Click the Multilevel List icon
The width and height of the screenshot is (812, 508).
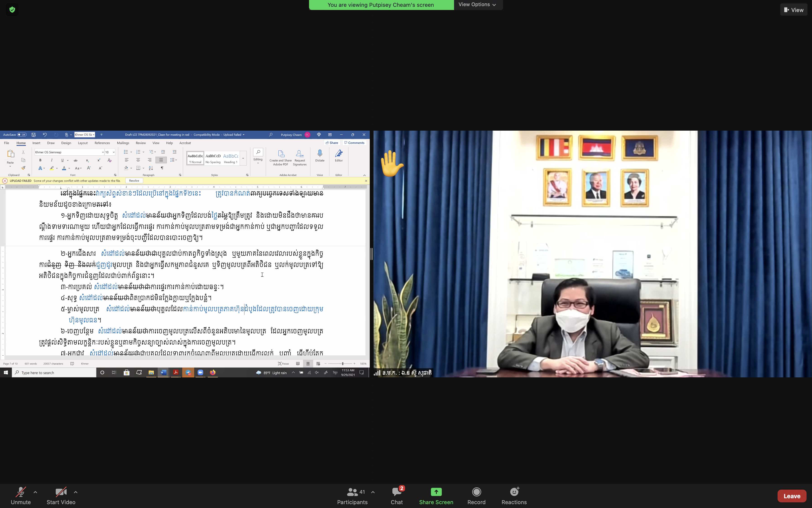click(x=151, y=152)
